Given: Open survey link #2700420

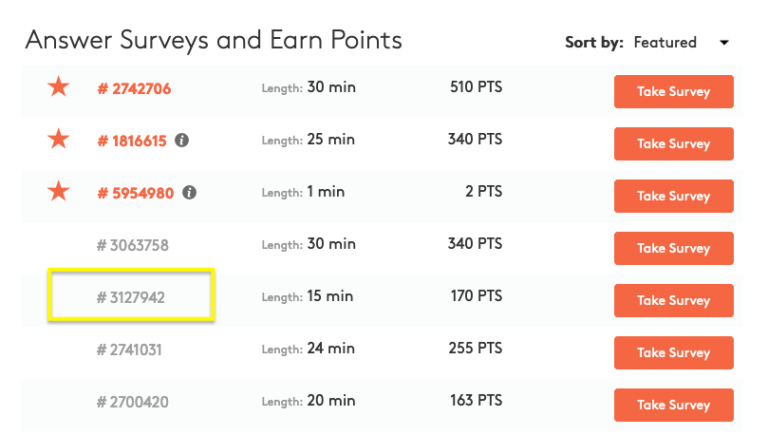Looking at the screenshot, I should (x=132, y=401).
